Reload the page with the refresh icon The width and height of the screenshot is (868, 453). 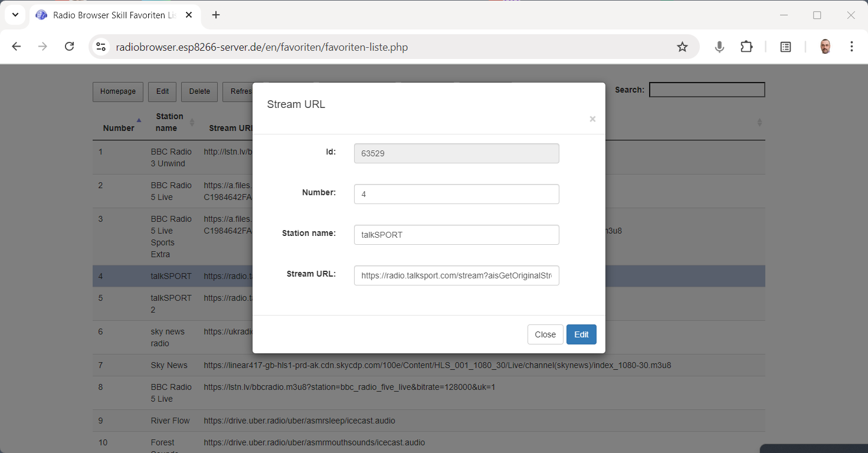point(69,47)
